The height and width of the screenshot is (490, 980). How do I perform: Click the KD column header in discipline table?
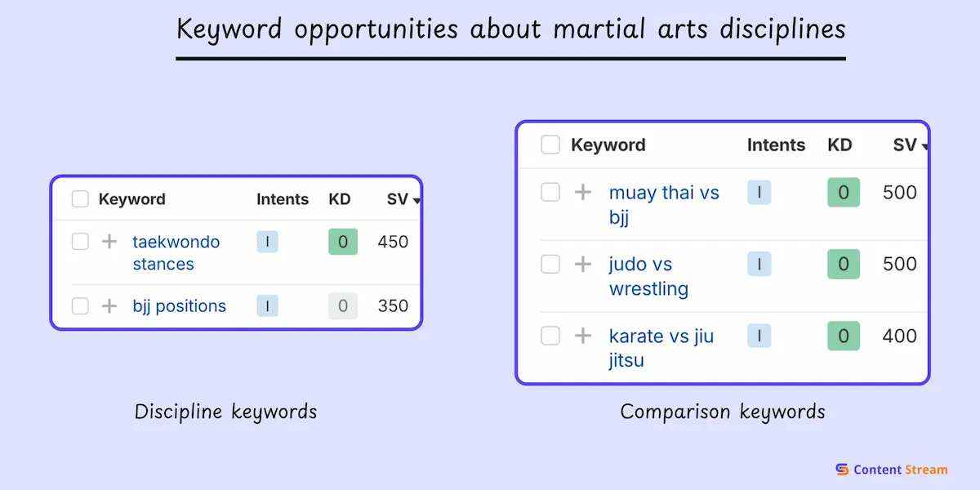tap(340, 199)
